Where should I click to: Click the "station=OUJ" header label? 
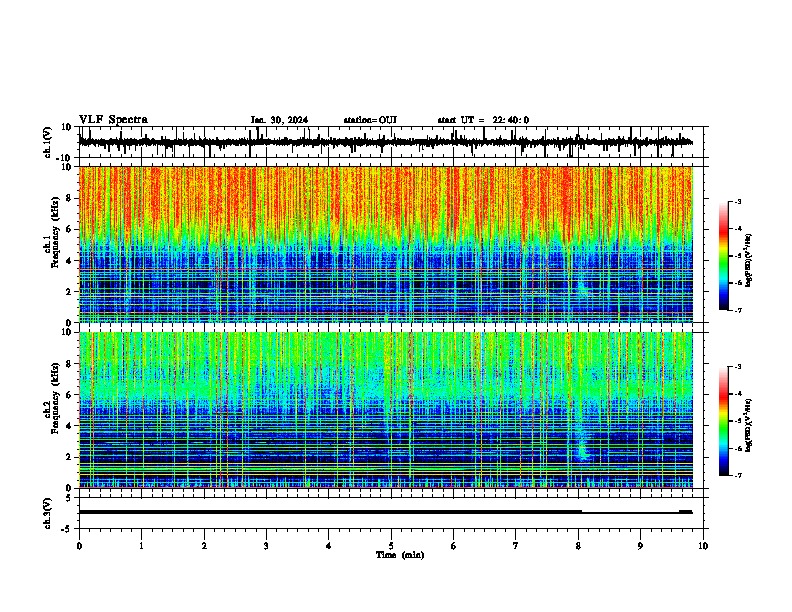point(370,120)
